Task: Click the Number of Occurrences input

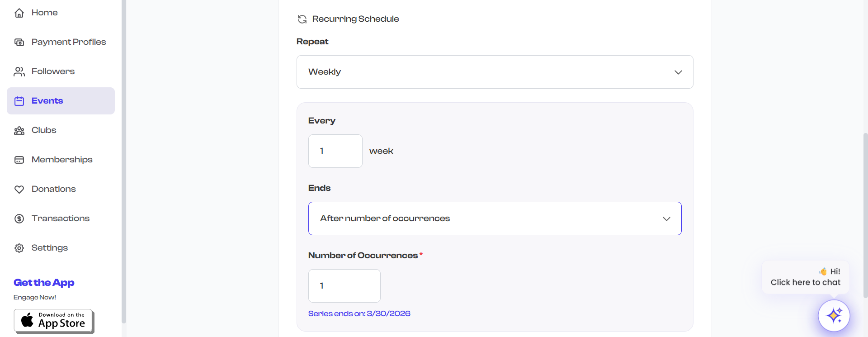Action: (x=344, y=286)
